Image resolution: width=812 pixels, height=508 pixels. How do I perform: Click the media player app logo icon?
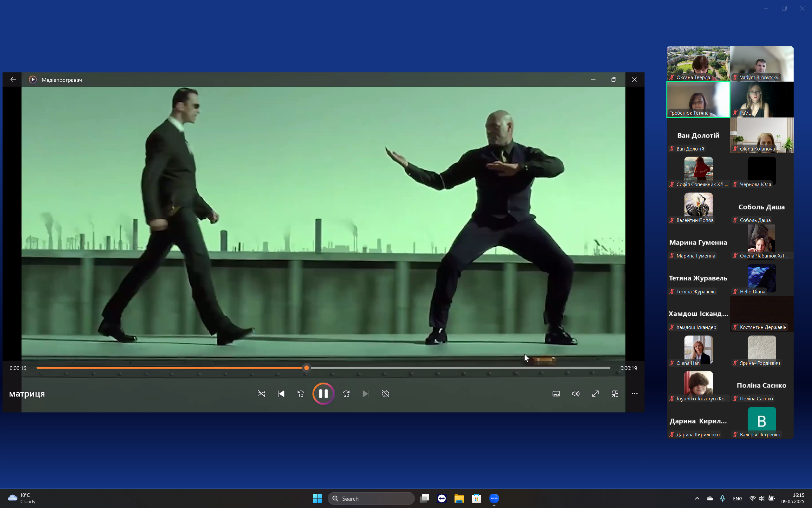coord(33,80)
